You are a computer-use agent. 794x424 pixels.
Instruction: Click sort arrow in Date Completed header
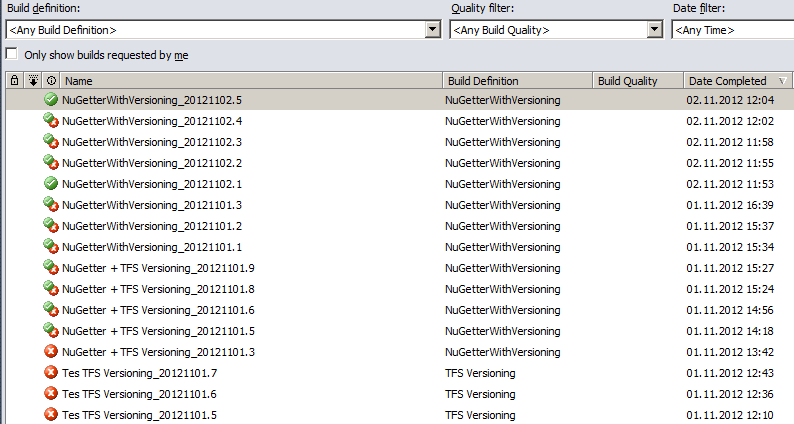(782, 81)
